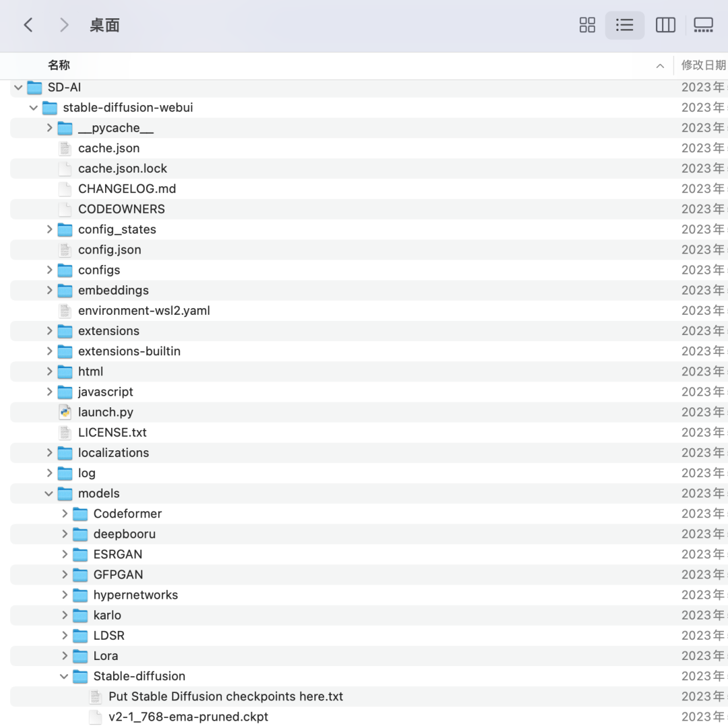Click the config.json file icon
This screenshot has height=726, width=728.
point(65,250)
